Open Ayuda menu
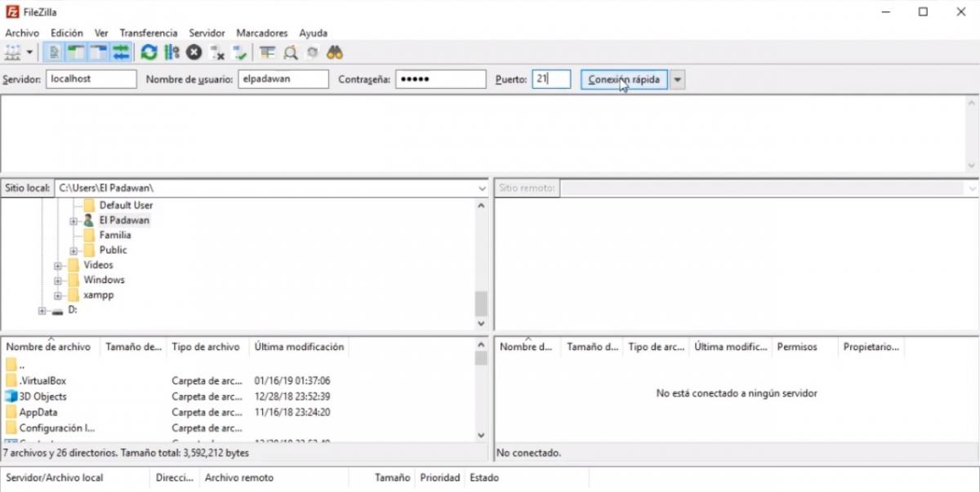The image size is (980, 492). click(314, 33)
